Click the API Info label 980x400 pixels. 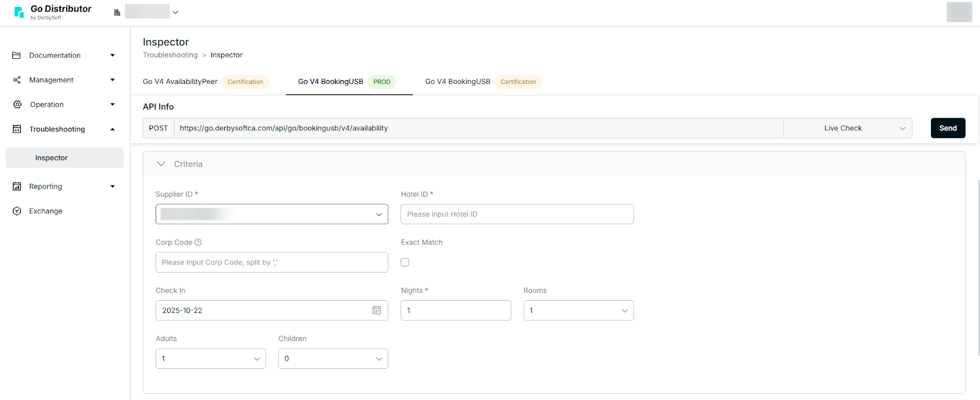pyautogui.click(x=159, y=107)
